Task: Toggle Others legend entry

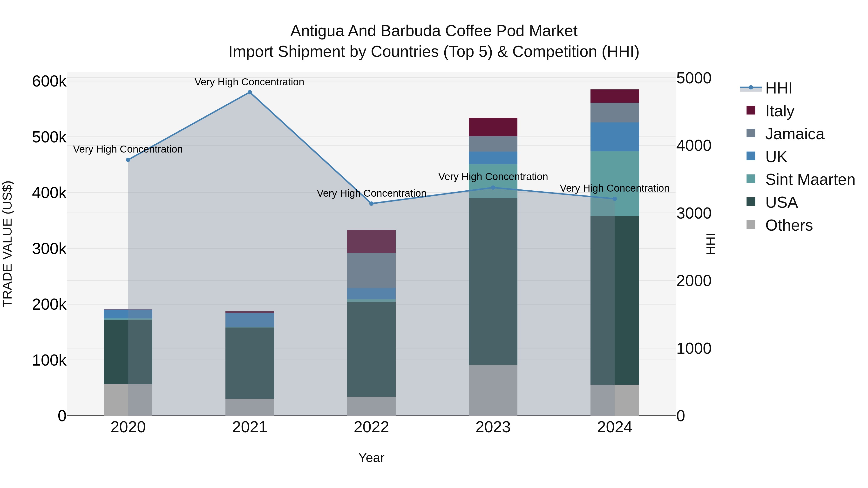Action: (779, 225)
